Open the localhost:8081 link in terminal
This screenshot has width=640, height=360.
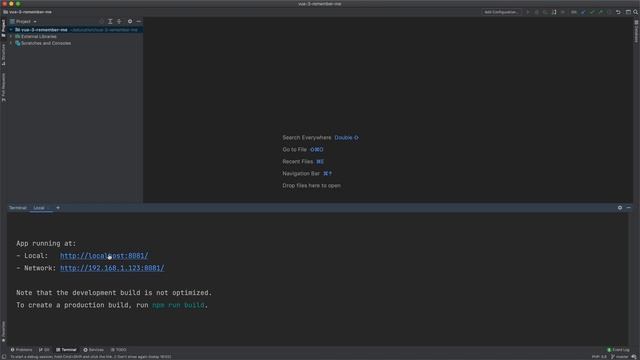[104, 256]
